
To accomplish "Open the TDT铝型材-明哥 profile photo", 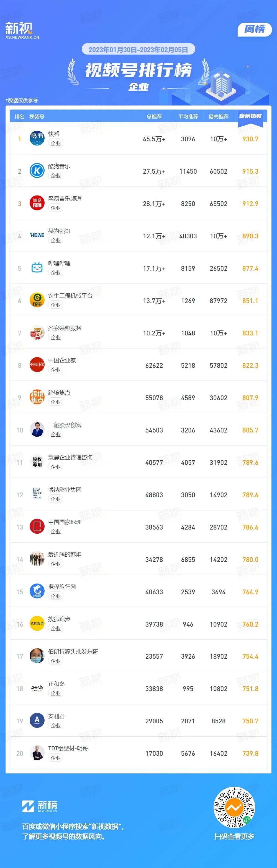I will [37, 753].
